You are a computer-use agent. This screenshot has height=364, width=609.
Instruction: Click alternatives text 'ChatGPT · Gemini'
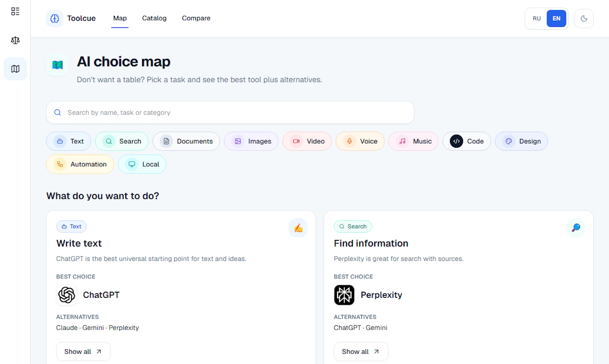[x=360, y=328]
